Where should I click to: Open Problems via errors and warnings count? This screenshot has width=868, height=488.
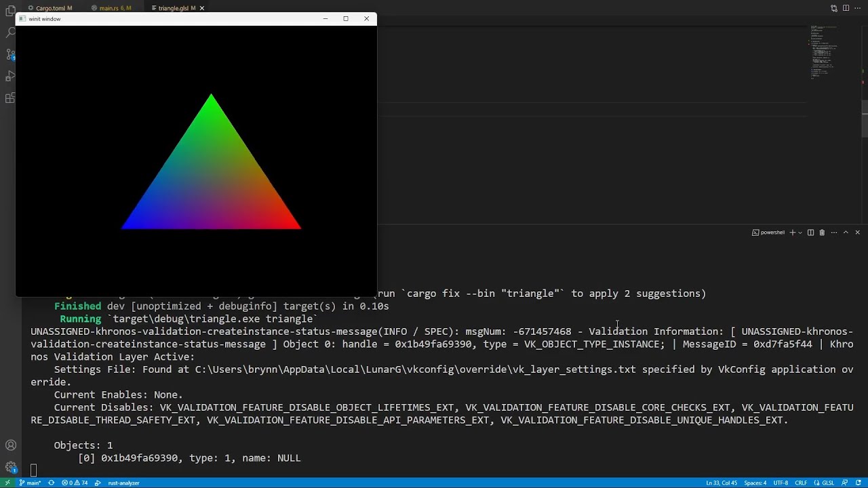[75, 483]
